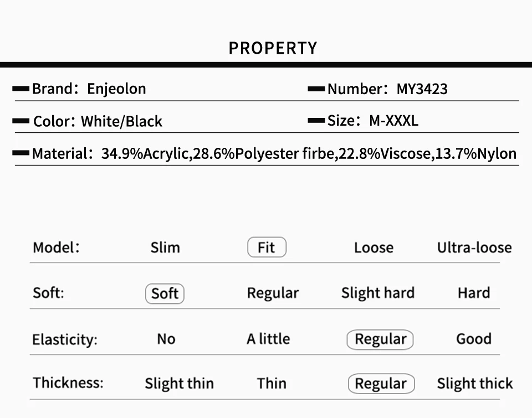This screenshot has width=532, height=418.
Task: Click the highlighted Soft option
Action: point(165,293)
